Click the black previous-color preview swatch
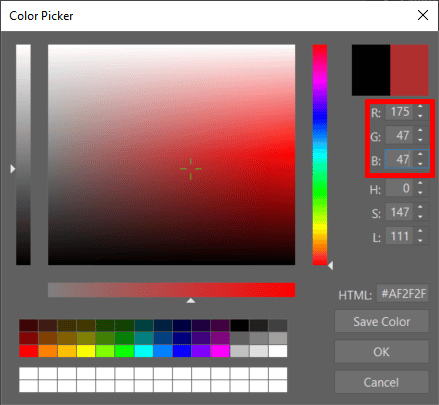439x405 pixels. 371,70
